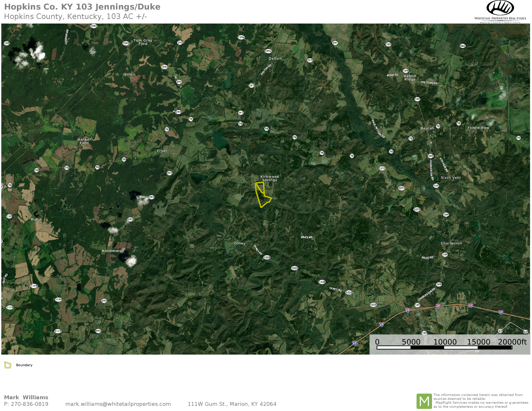Click the green MapRight M logo
The image size is (532, 411).
(424, 401)
